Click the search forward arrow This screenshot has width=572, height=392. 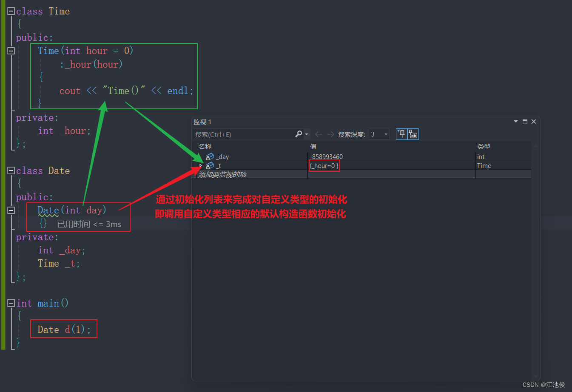(x=330, y=134)
